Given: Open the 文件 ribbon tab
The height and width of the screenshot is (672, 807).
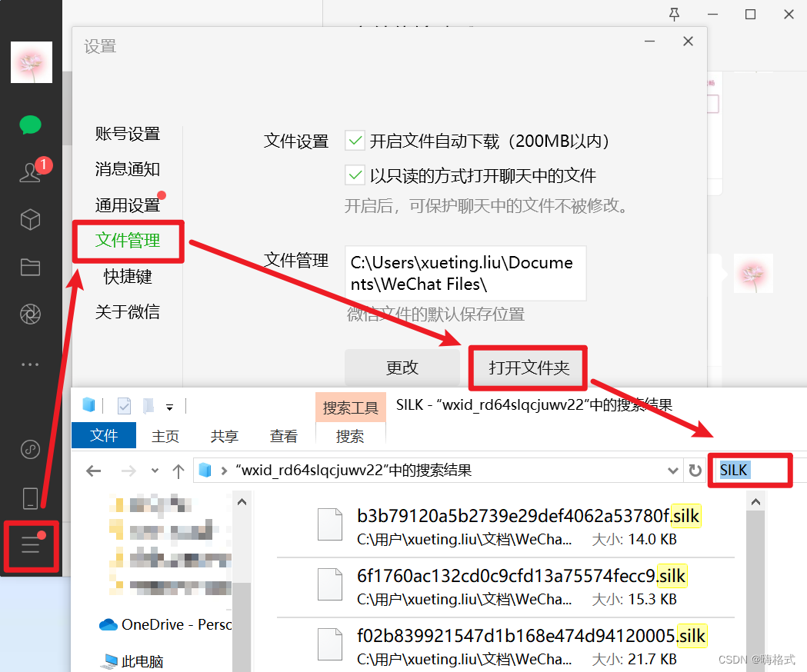Looking at the screenshot, I should [x=104, y=436].
